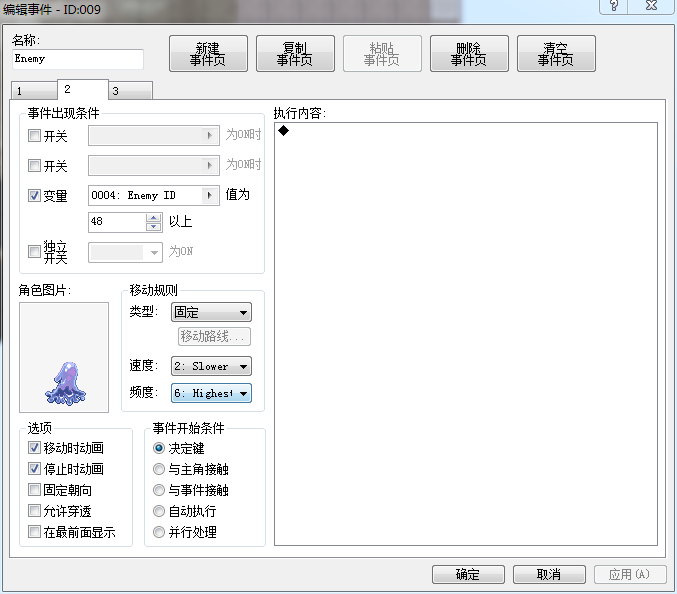Click the 名称 field containing Enemy
The height and width of the screenshot is (594, 677).
tap(78, 59)
